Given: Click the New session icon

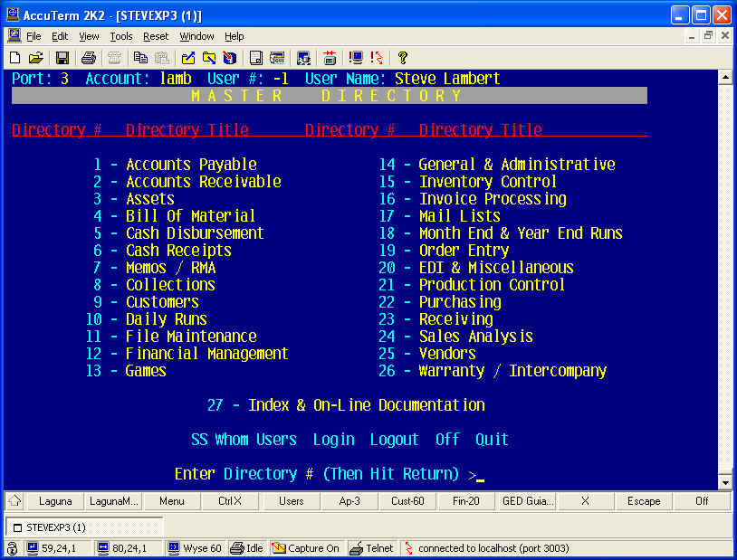Looking at the screenshot, I should pyautogui.click(x=15, y=58).
